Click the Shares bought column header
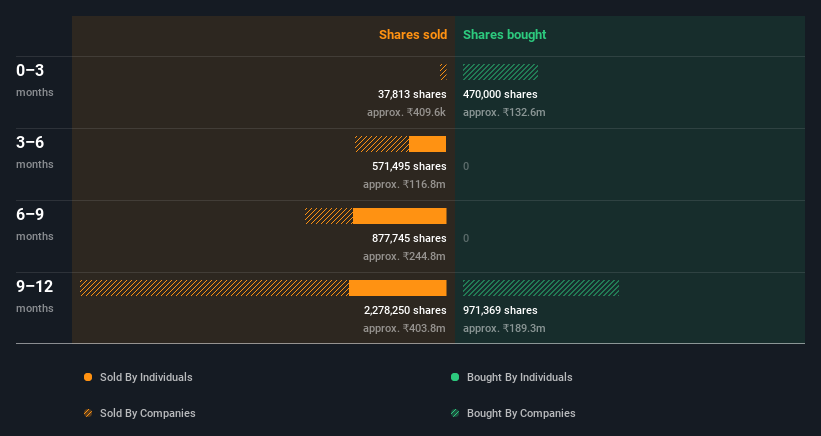This screenshot has height=436, width=821. pos(505,35)
